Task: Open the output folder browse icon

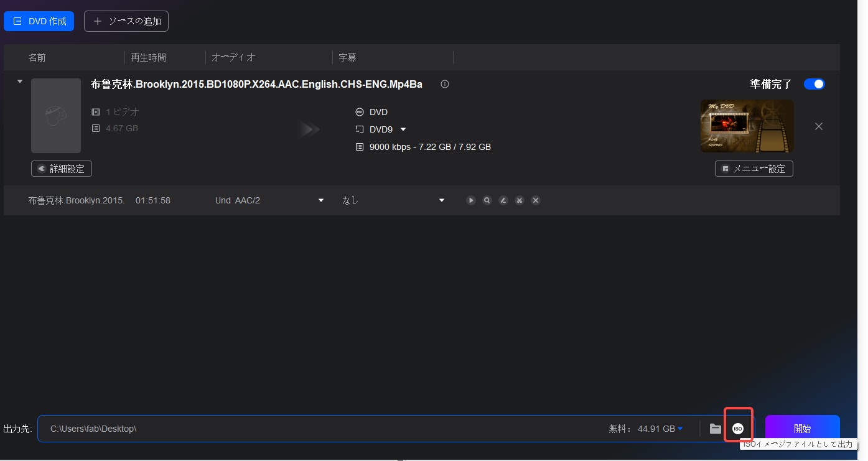Action: [716, 429]
